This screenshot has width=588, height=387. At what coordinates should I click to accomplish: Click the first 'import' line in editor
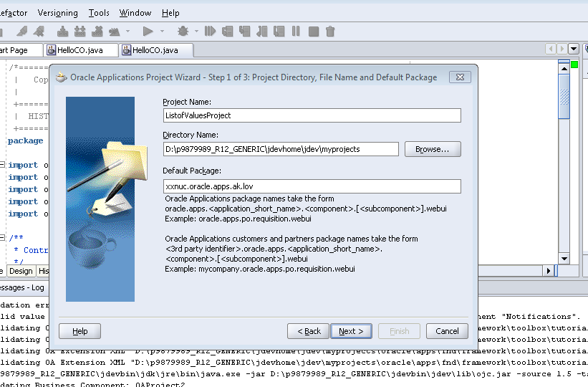[28, 165]
